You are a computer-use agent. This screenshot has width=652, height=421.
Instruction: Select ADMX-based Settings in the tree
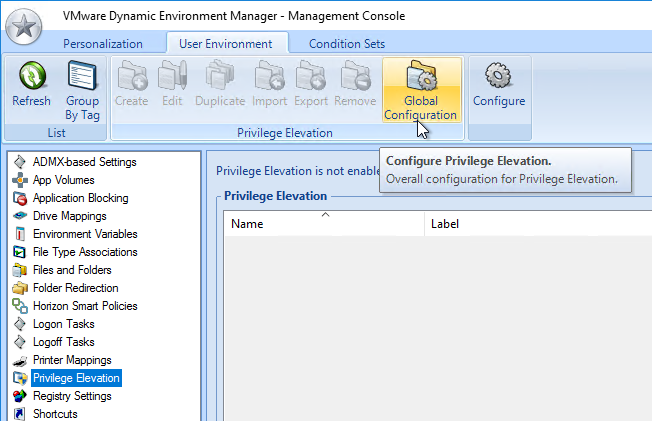84,162
